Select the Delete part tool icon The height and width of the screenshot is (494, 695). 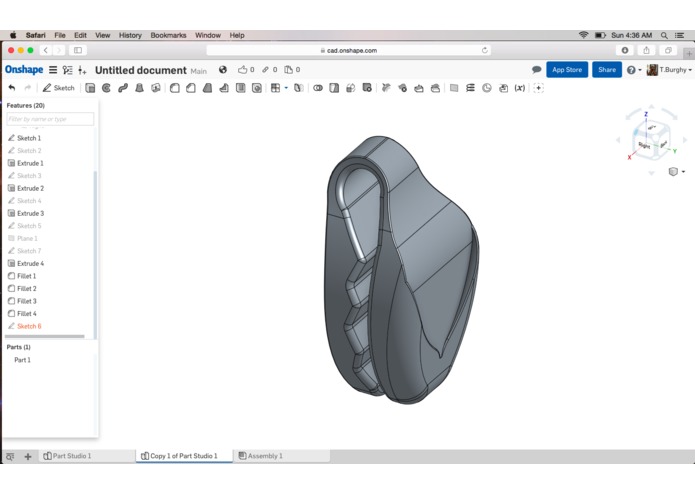pos(367,88)
